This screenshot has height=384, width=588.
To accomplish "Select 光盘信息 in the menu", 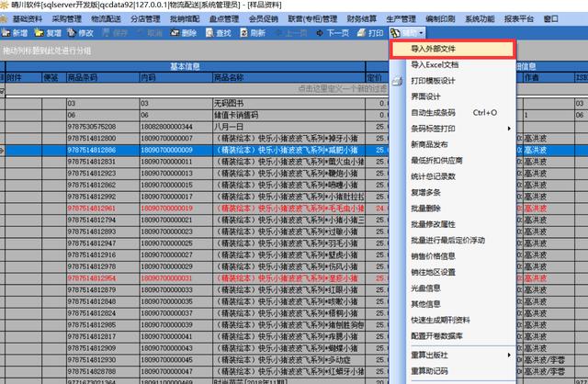I will (453, 288).
